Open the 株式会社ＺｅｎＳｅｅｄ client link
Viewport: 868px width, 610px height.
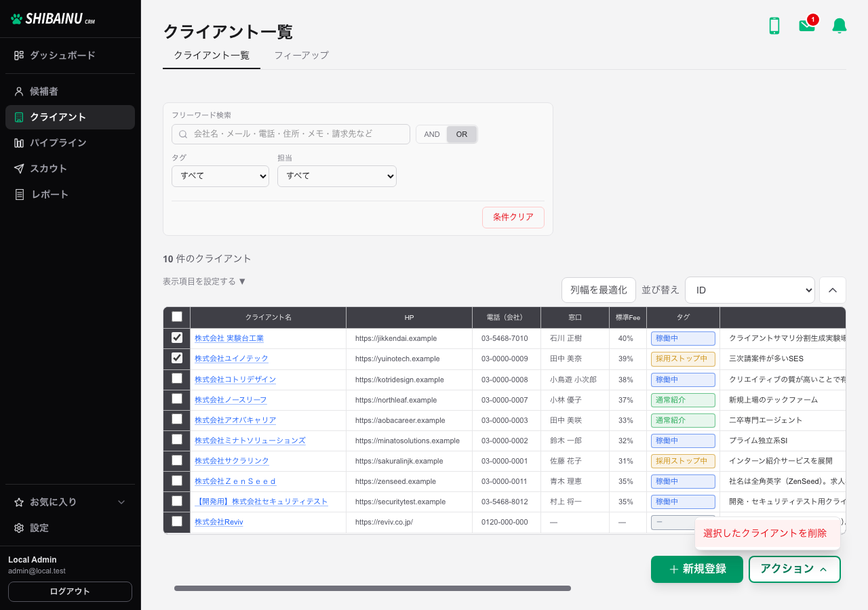pos(235,481)
